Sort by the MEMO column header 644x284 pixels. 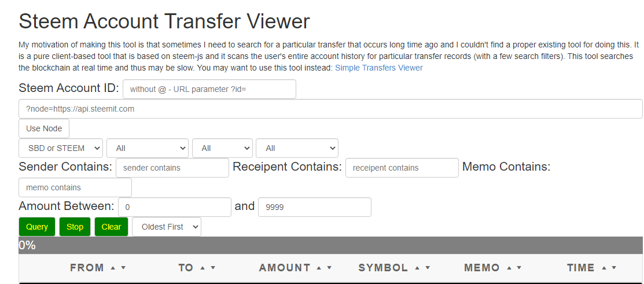tap(482, 268)
